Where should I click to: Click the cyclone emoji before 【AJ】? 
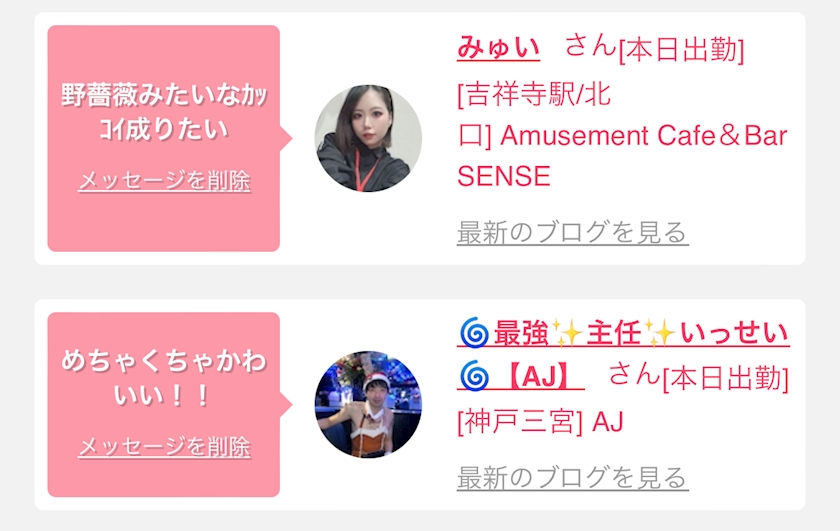click(475, 376)
